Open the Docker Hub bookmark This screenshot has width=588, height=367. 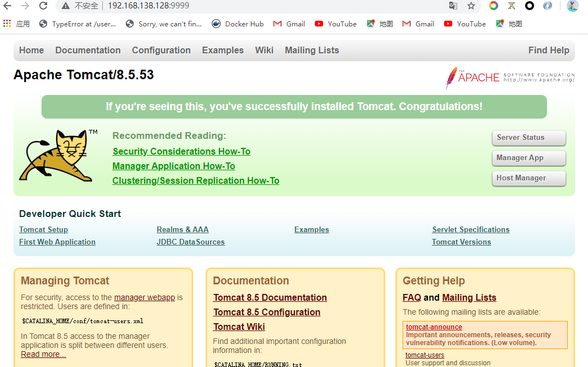pos(238,24)
